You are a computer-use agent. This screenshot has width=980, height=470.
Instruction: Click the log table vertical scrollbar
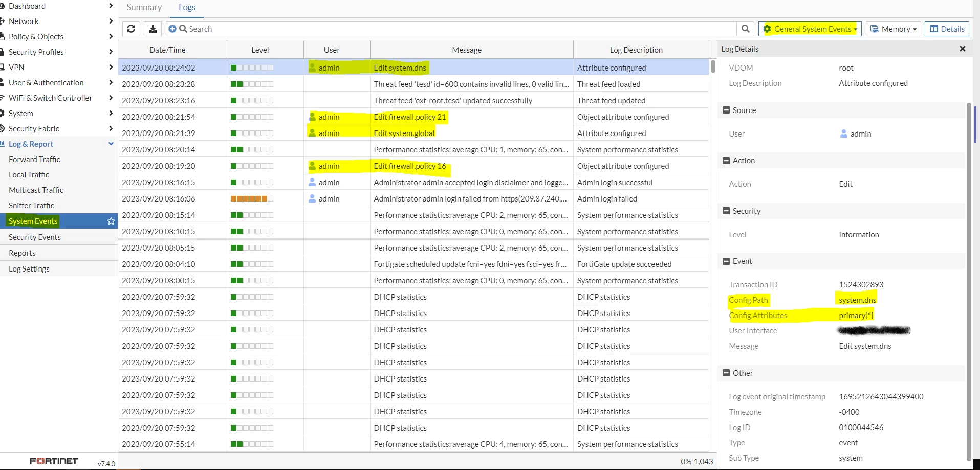[x=713, y=66]
